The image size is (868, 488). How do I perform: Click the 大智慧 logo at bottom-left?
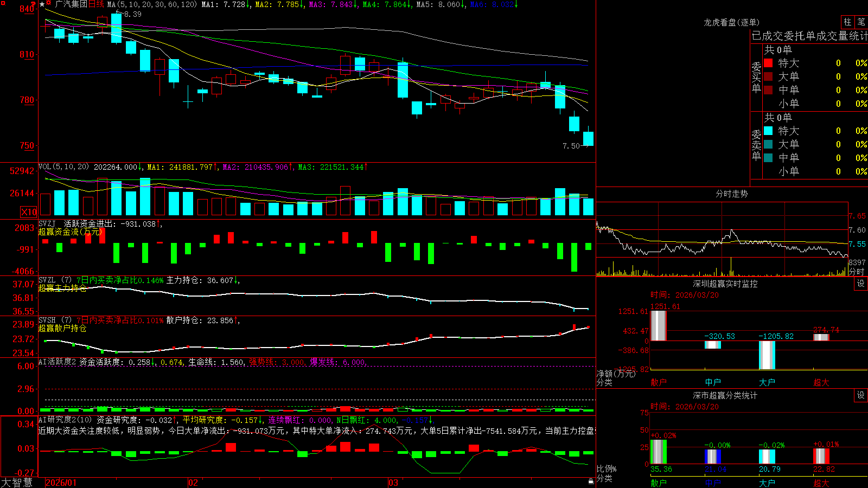point(17,483)
